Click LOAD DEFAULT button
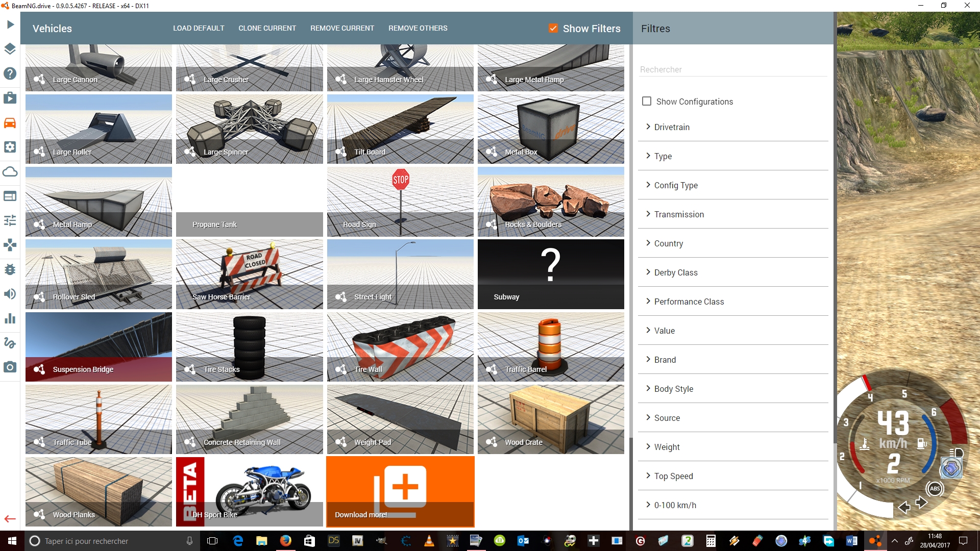This screenshot has height=551, width=980. click(199, 28)
